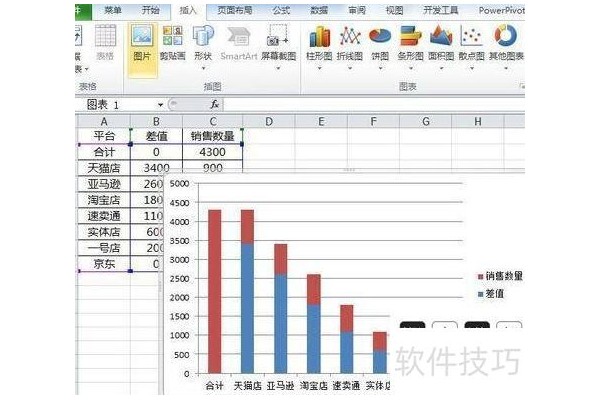
Task: Select the 插入 (Insert) tab
Action: coord(188,10)
